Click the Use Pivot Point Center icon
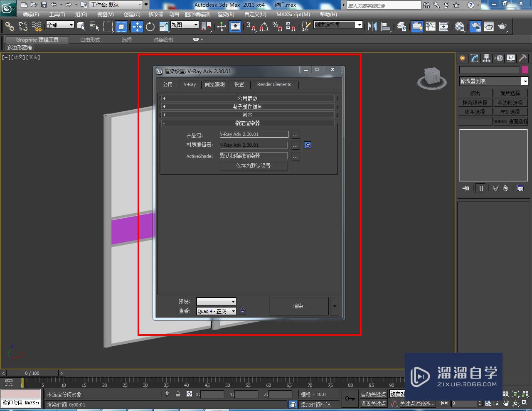The image size is (532, 411). coord(206,27)
